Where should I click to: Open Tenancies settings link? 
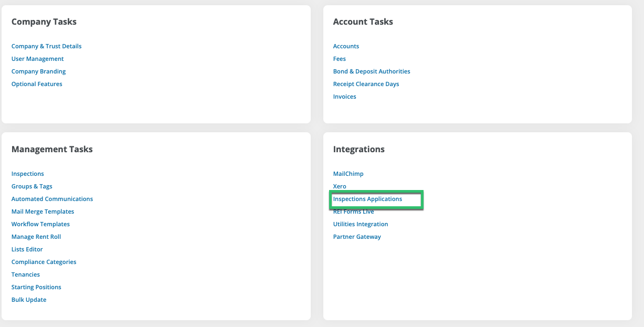pyautogui.click(x=26, y=275)
